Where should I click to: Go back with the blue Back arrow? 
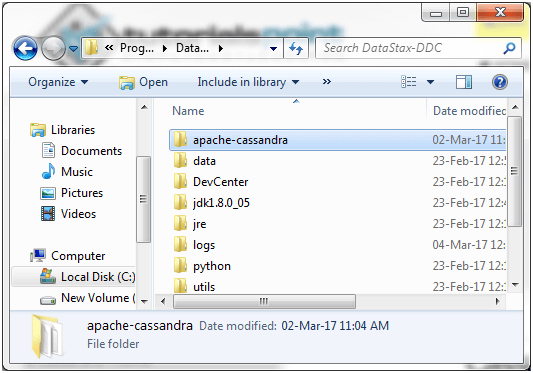point(25,48)
